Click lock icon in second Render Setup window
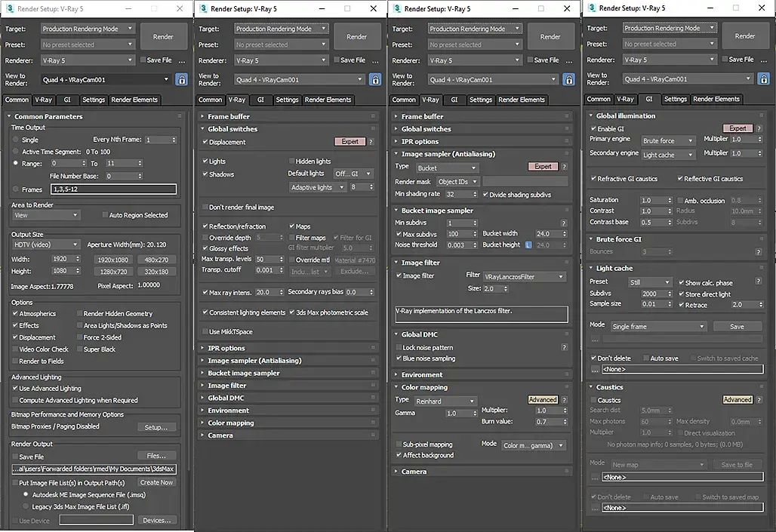The width and height of the screenshot is (776, 532). pyautogui.click(x=375, y=80)
